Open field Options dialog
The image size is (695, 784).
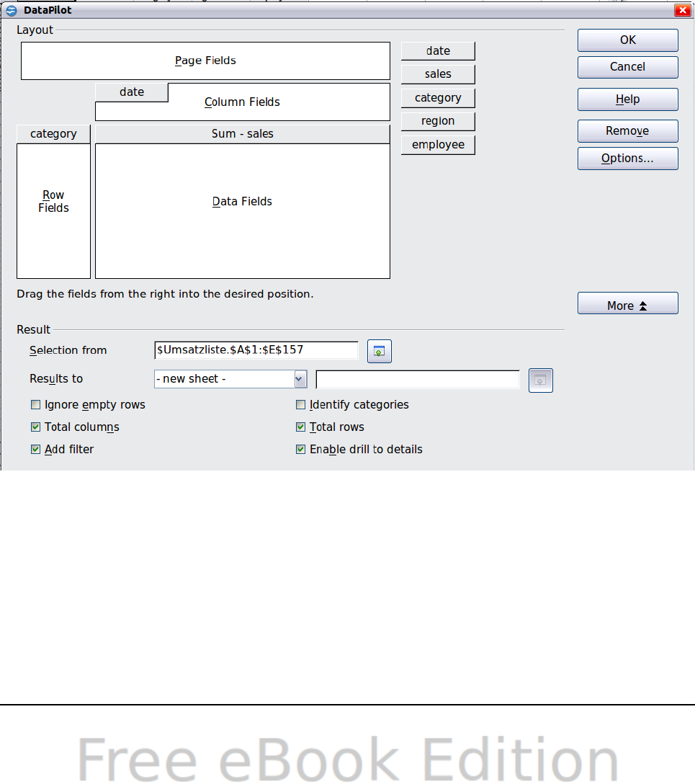[x=627, y=159]
